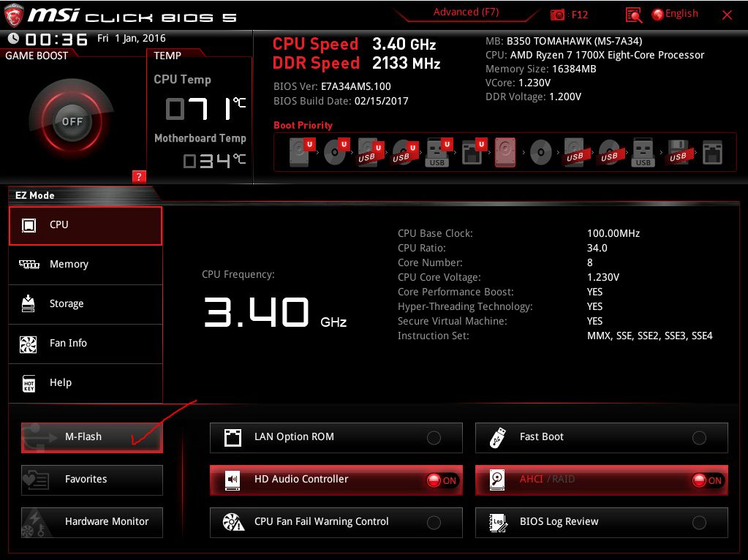Click the AHCI/RAID hard drive icon
Image resolution: width=748 pixels, height=560 pixels.
(x=497, y=480)
